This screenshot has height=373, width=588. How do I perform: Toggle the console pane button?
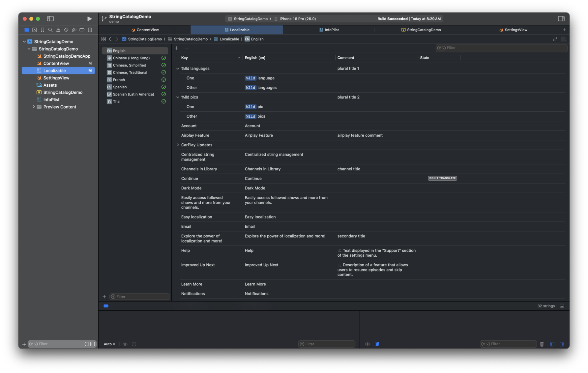562,344
